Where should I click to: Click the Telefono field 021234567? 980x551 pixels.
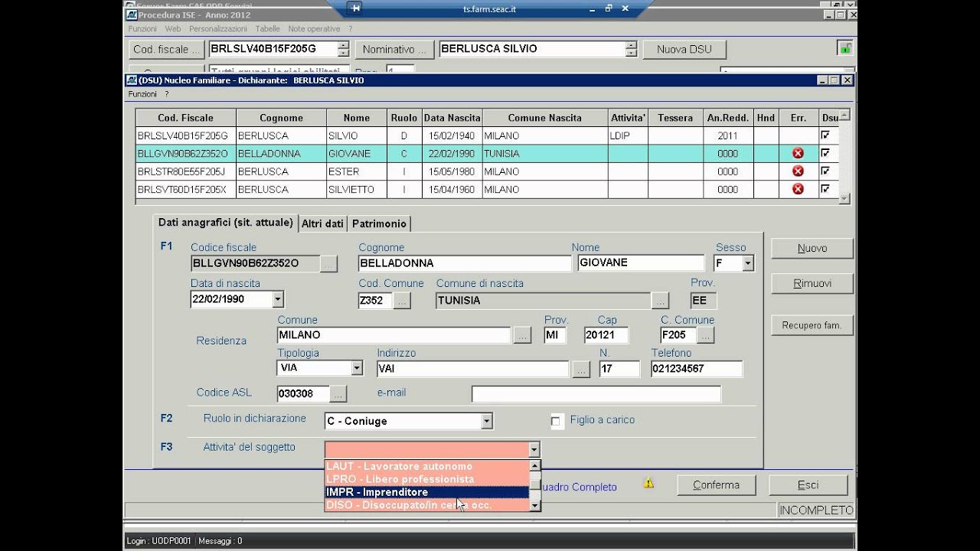(697, 369)
